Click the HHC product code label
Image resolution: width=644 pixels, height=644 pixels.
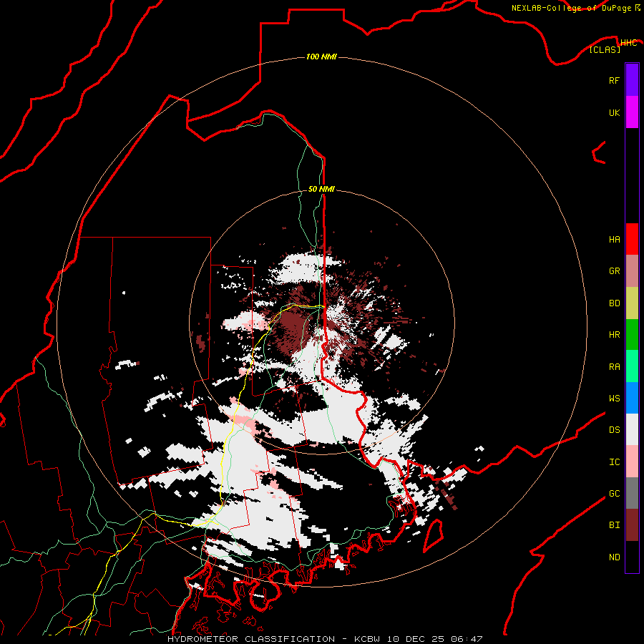tap(628, 43)
